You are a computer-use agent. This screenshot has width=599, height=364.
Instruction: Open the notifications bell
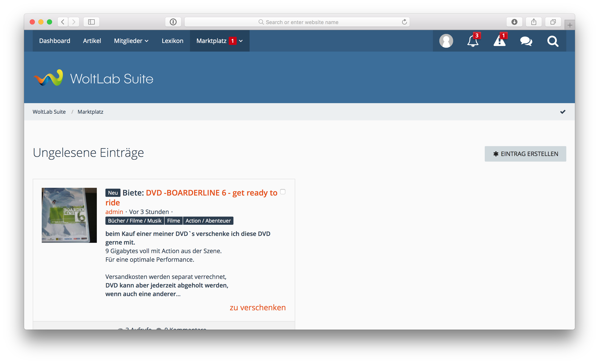tap(472, 41)
